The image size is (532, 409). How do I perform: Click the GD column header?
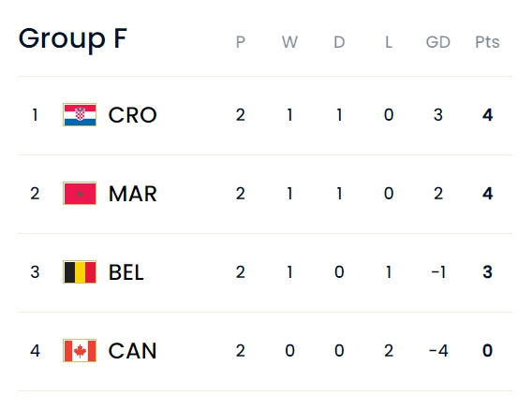438,42
